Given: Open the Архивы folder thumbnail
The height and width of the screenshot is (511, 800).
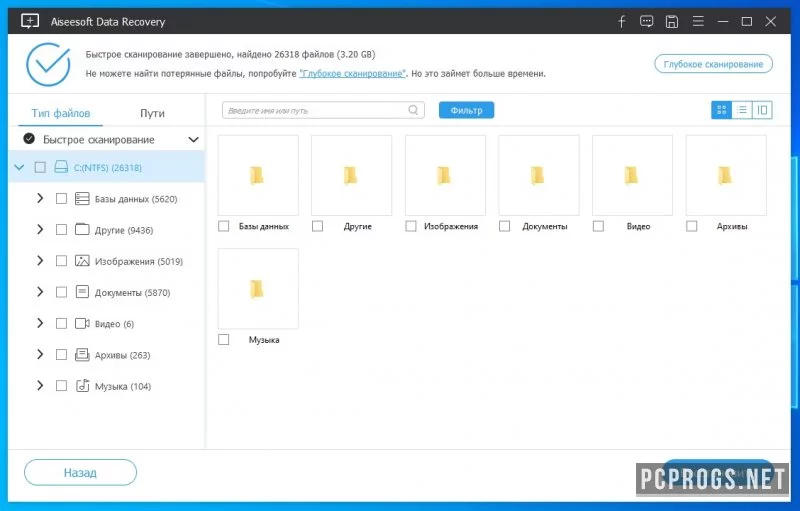Looking at the screenshot, I should (726, 175).
